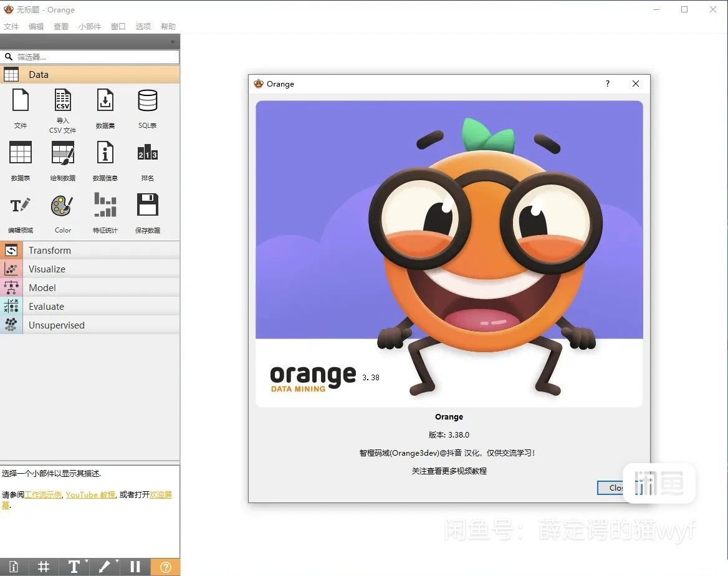Expand the Unsupervised category
Screen dimensions: 728x576
(56, 325)
